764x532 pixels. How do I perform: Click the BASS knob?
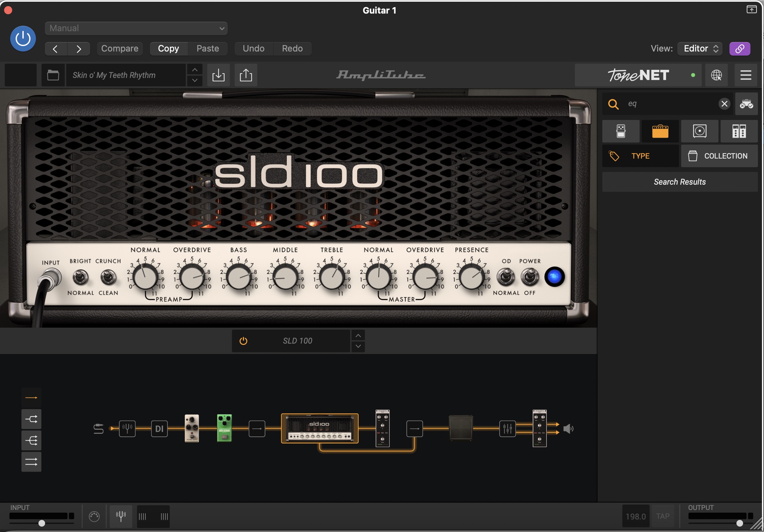pos(239,277)
